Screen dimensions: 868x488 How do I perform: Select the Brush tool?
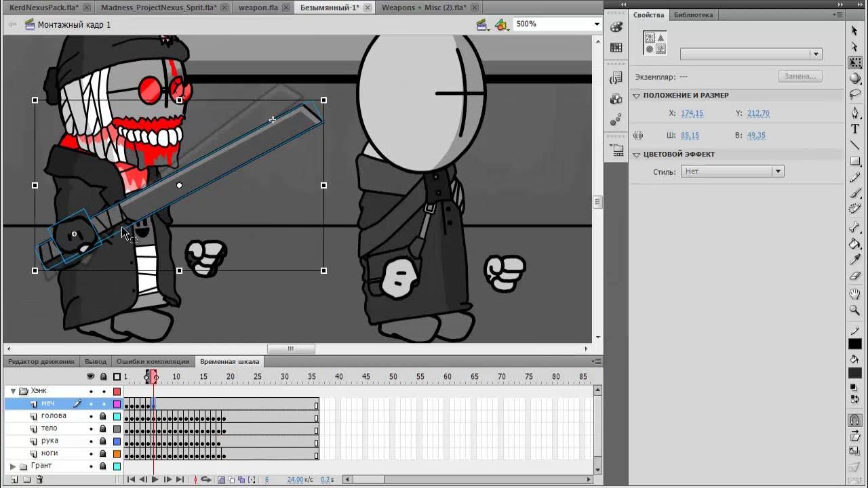(x=854, y=193)
